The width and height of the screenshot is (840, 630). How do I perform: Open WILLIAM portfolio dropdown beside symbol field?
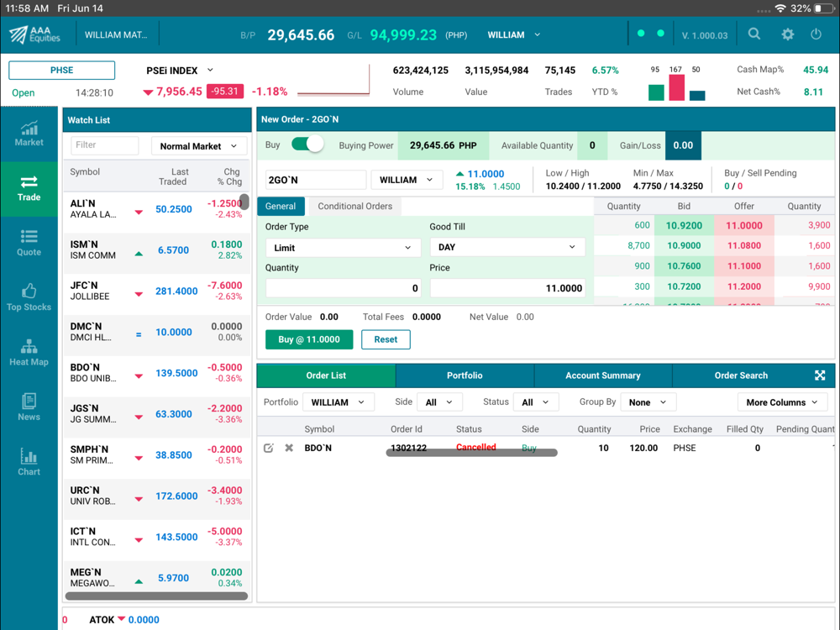[x=407, y=180]
